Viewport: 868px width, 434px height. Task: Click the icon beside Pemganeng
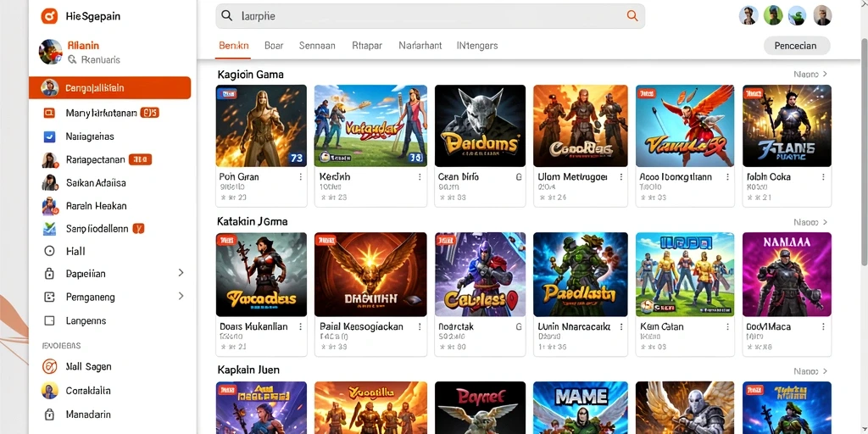(49, 298)
